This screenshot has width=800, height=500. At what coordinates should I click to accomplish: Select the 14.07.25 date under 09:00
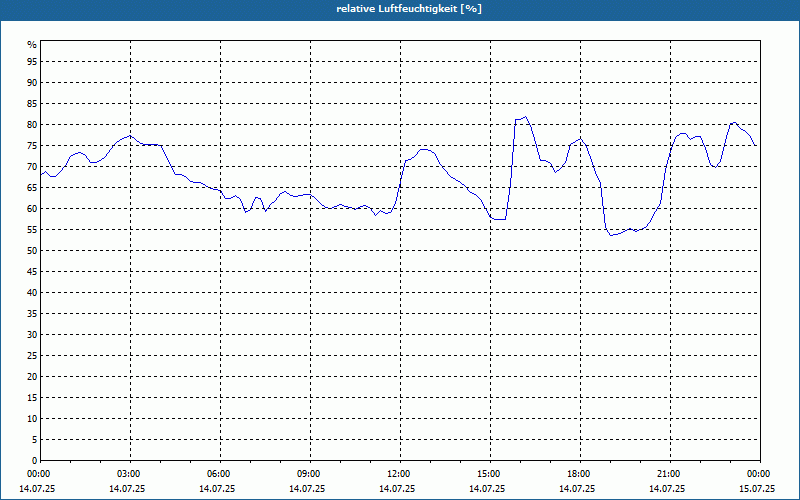point(307,489)
